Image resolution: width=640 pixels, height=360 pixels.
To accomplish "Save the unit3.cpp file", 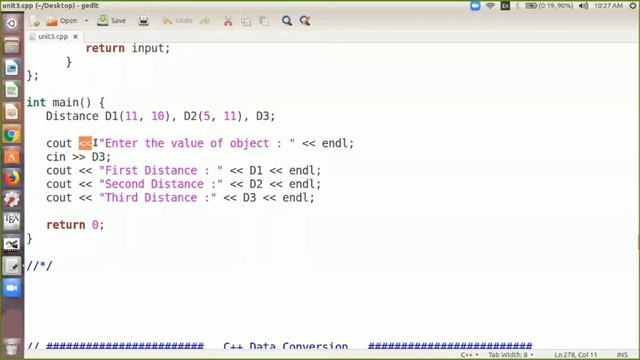I will (x=111, y=21).
